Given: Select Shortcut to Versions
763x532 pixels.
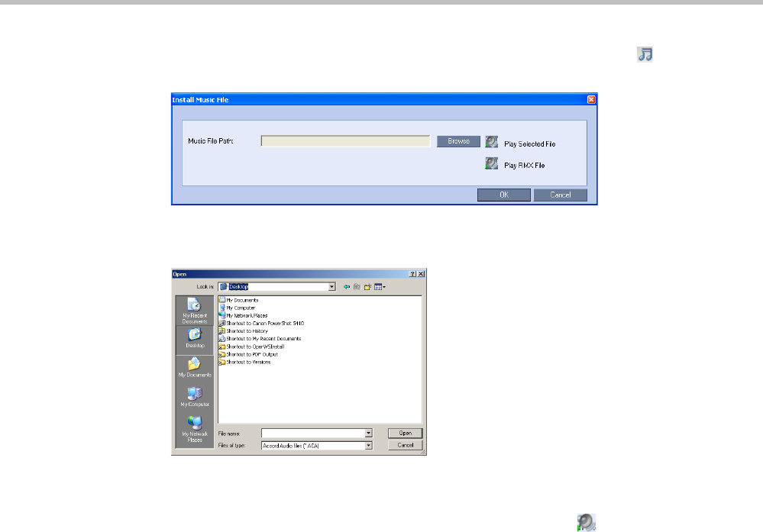Looking at the screenshot, I should click(244, 363).
